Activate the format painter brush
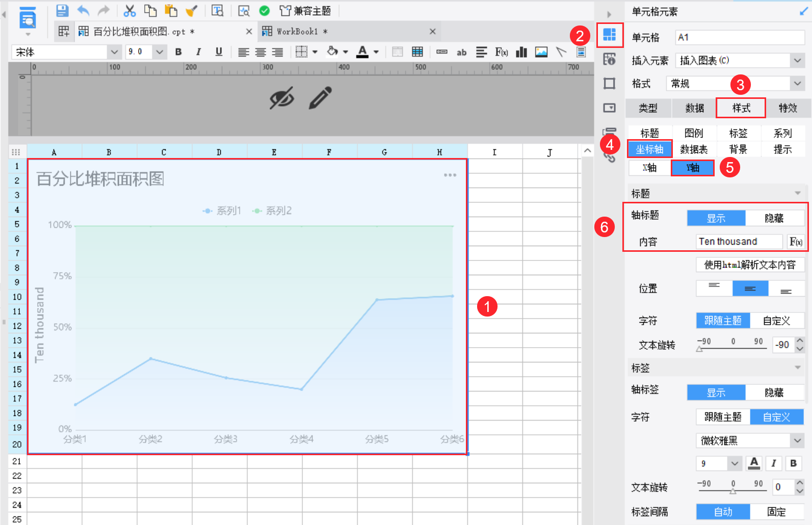The width and height of the screenshot is (812, 525). pos(192,11)
